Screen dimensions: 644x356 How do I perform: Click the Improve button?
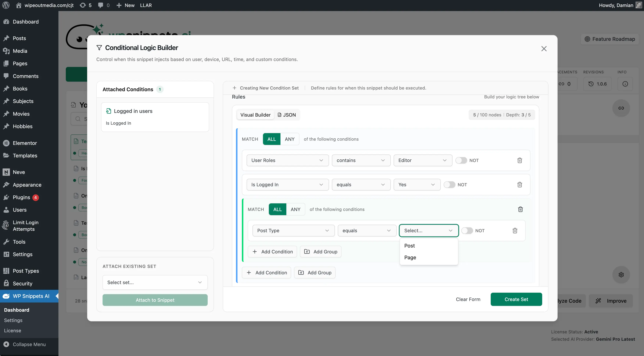[x=611, y=301]
